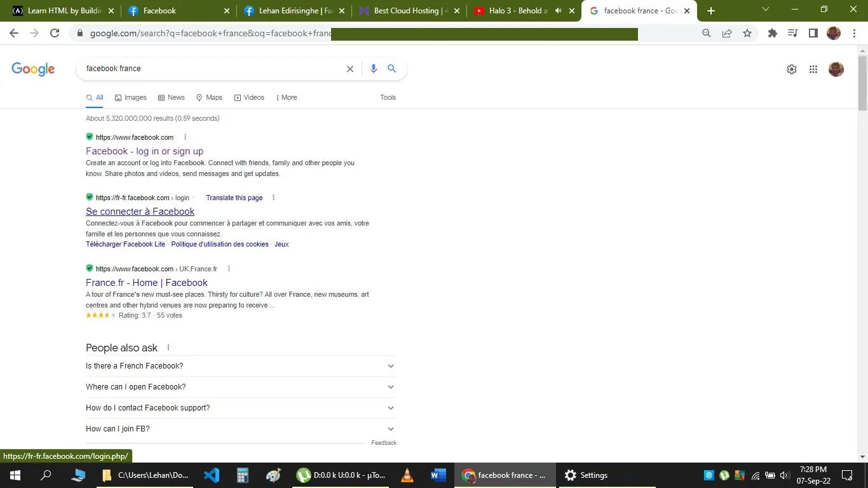Image resolution: width=868 pixels, height=488 pixels.
Task: Click the Chrome address bar URL
Action: pos(210,33)
